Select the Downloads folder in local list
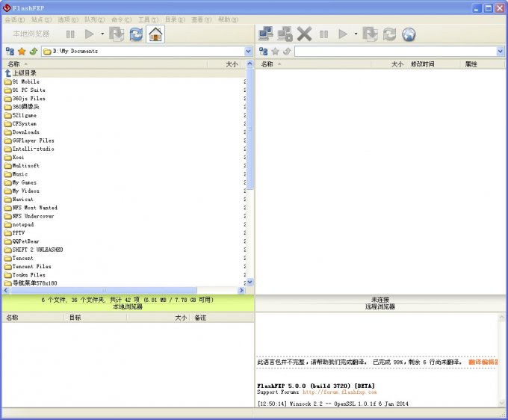Viewport: 508px width, 420px height. (x=26, y=132)
